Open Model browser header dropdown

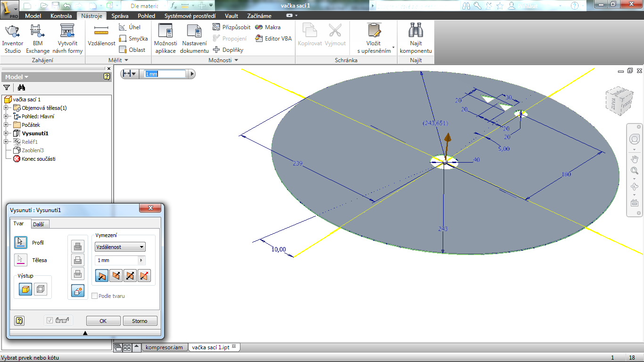click(17, 77)
